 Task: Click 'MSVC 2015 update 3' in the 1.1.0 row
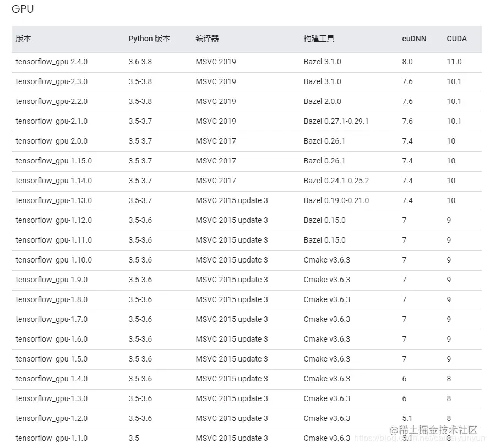pos(232,438)
